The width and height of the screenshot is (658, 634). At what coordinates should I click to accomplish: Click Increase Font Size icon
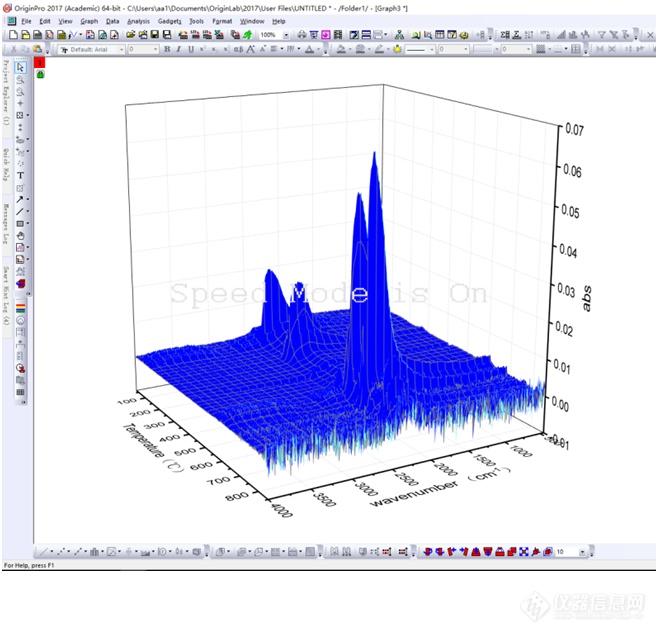pyautogui.click(x=251, y=50)
